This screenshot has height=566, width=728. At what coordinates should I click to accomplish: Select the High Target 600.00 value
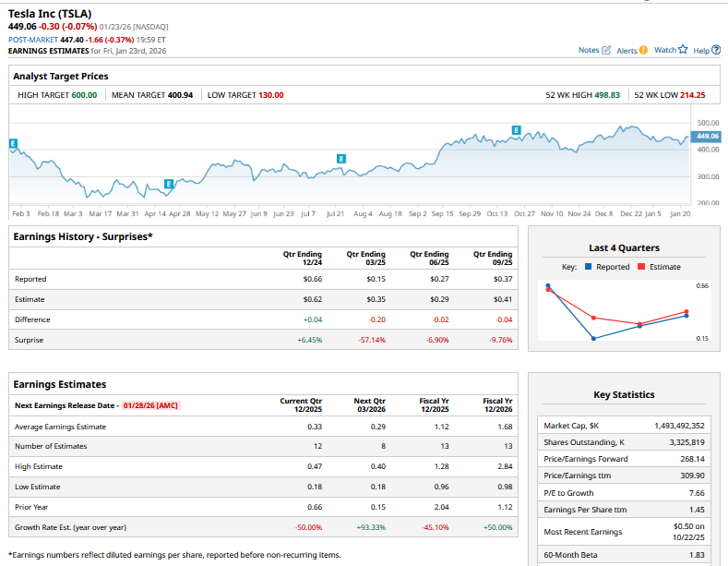pyautogui.click(x=84, y=95)
